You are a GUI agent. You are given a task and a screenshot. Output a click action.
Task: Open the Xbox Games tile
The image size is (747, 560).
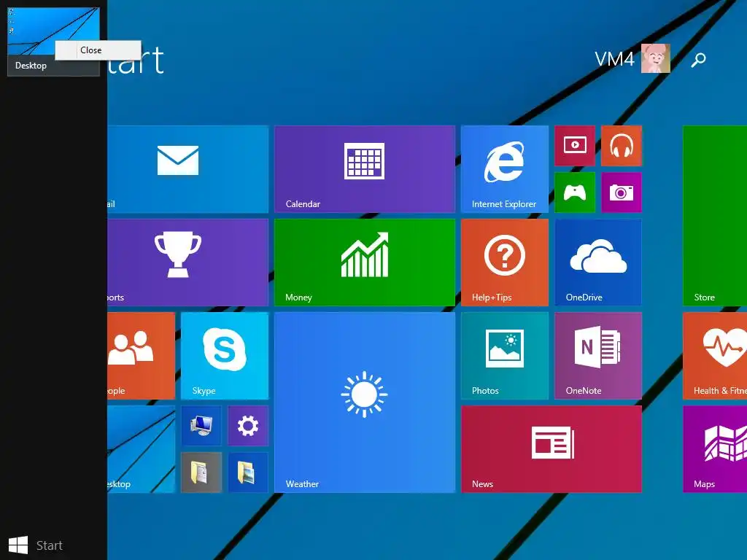click(x=575, y=192)
